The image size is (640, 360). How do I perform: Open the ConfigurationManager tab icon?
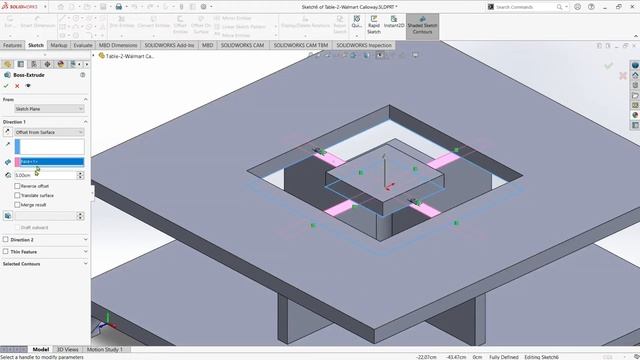(x=34, y=64)
